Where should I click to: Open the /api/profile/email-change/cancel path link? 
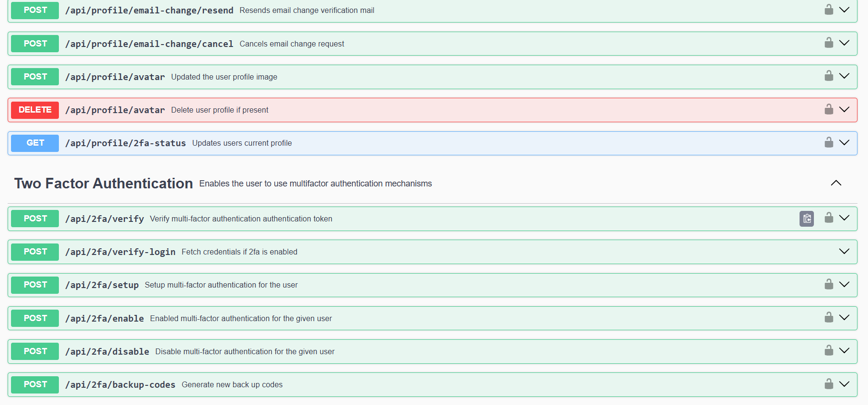149,44
